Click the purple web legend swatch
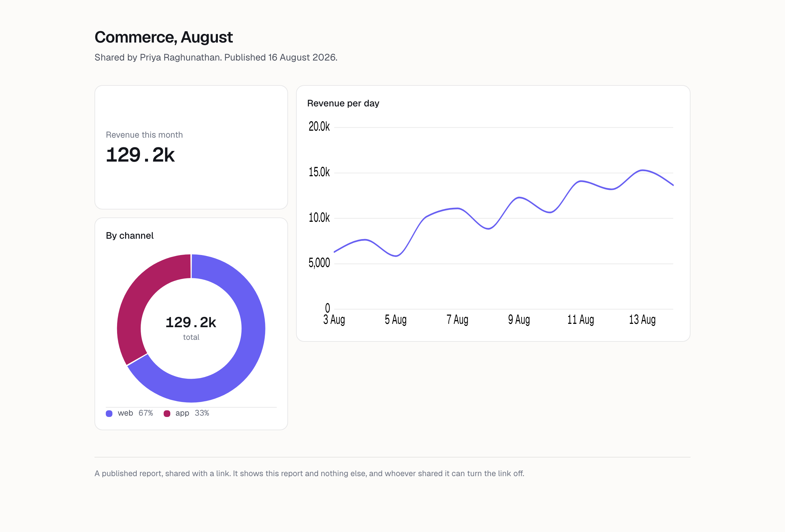 point(109,414)
